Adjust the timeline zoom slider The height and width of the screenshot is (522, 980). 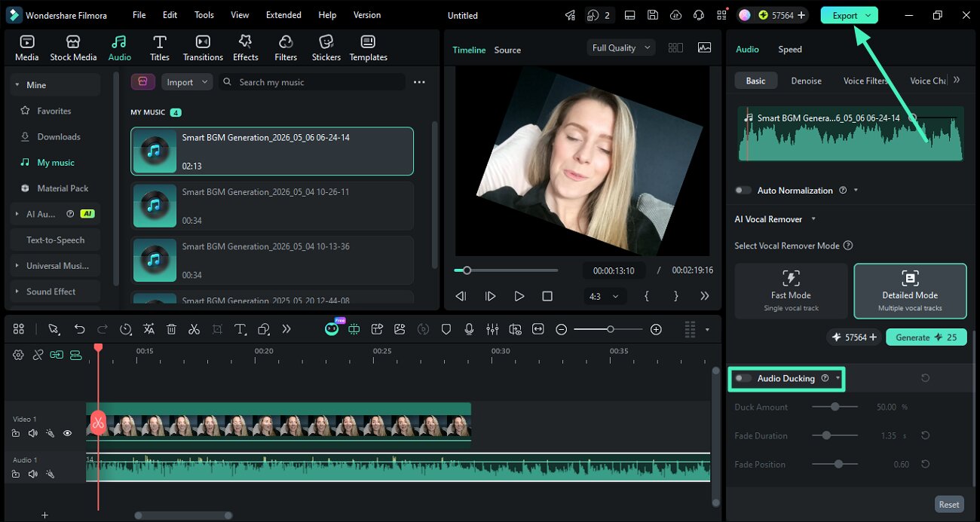click(610, 329)
